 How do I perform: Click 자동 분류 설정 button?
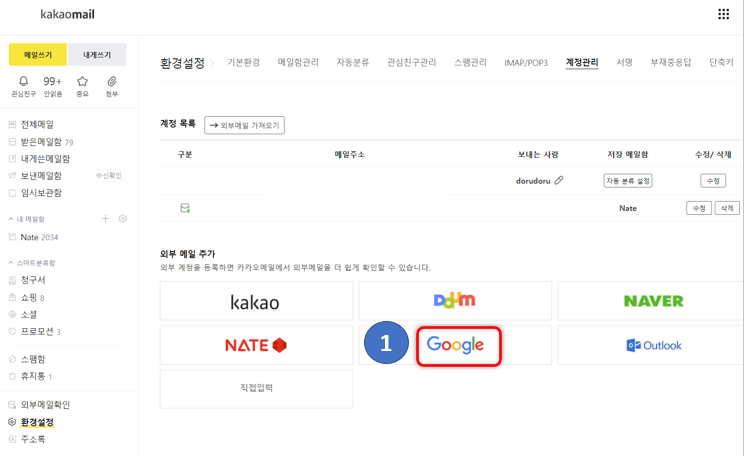pyautogui.click(x=628, y=181)
